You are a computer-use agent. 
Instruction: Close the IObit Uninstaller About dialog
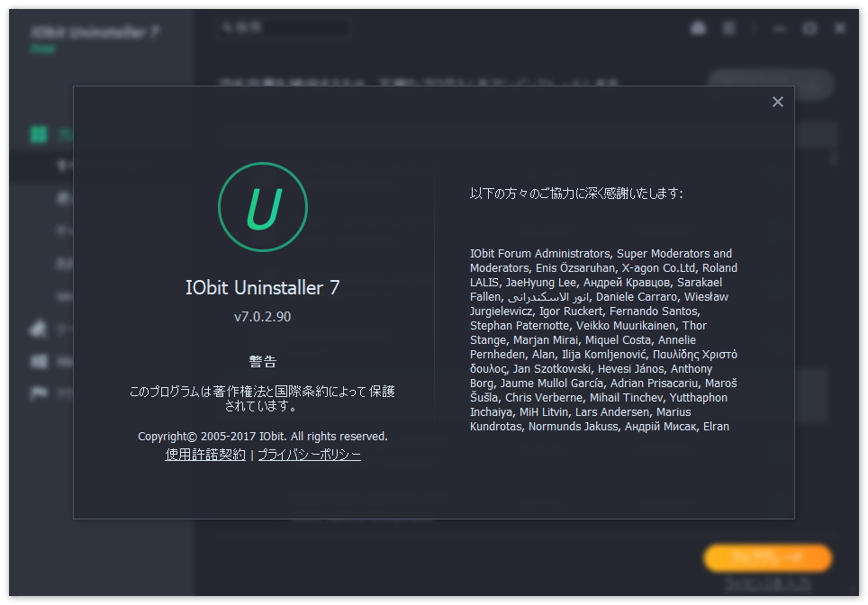point(778,102)
